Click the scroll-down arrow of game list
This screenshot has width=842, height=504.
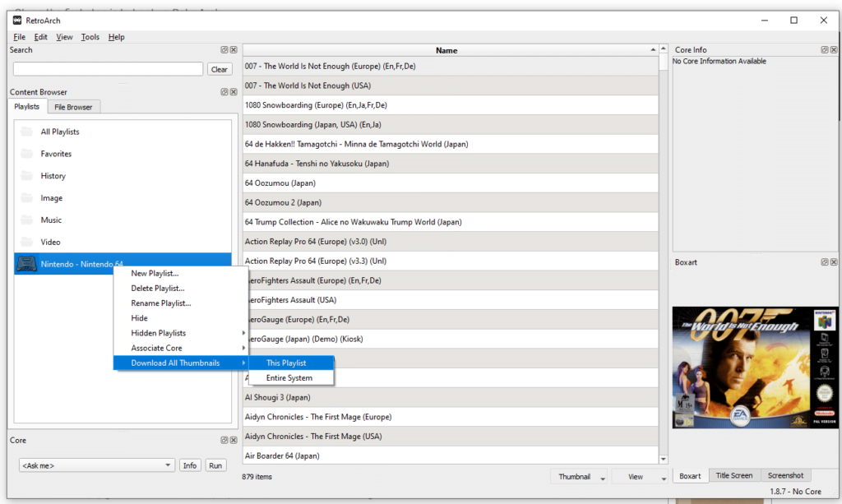[664, 459]
